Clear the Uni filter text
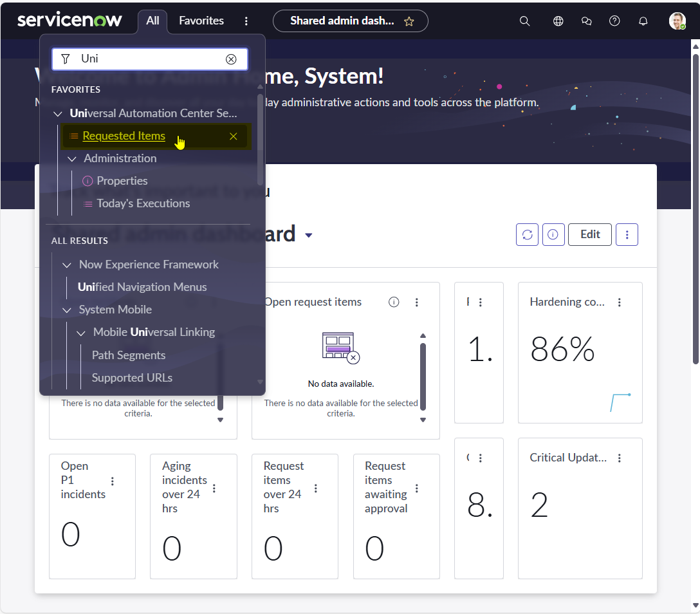700x614 pixels. [x=231, y=59]
